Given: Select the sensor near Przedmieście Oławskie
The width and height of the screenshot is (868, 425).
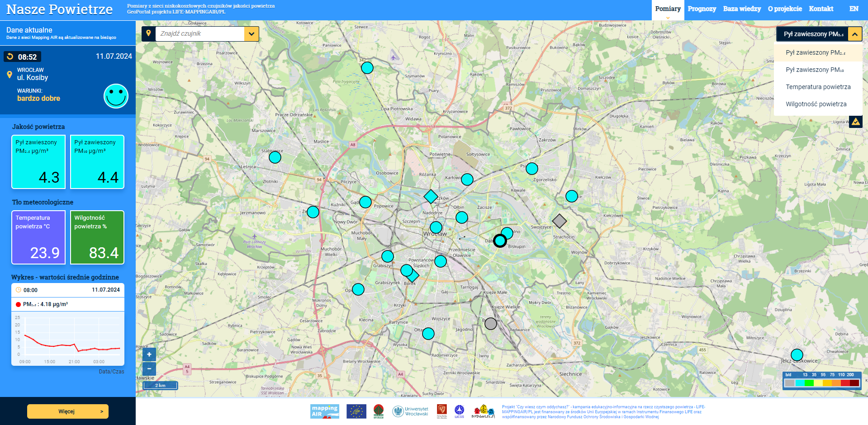Looking at the screenshot, I should coord(441,261).
